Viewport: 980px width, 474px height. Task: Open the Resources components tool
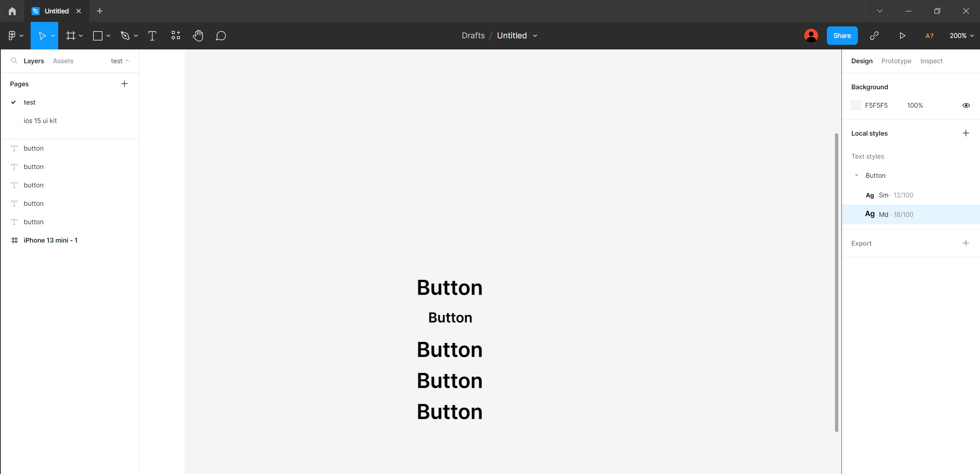click(175, 36)
